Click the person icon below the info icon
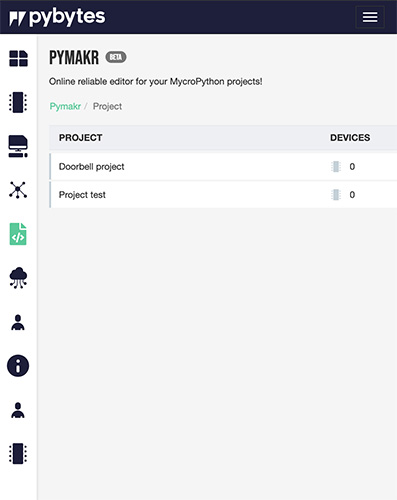Screen dimensions: 397x500 [x=18, y=410]
